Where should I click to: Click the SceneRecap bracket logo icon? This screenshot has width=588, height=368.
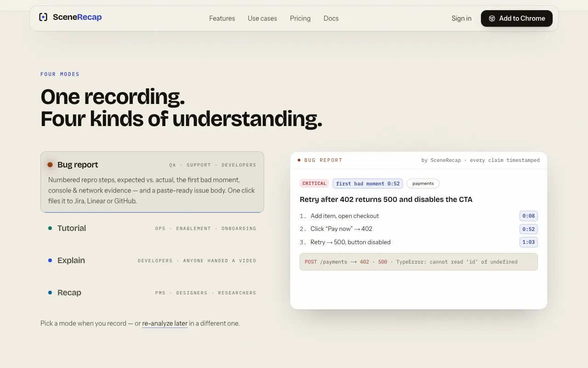click(43, 17)
